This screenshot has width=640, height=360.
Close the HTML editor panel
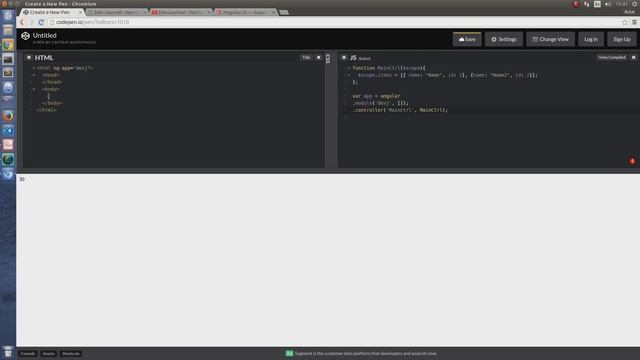pos(319,58)
